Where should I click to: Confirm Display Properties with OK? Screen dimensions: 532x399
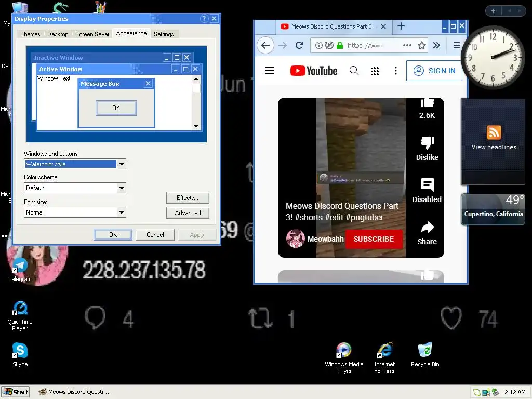click(113, 235)
